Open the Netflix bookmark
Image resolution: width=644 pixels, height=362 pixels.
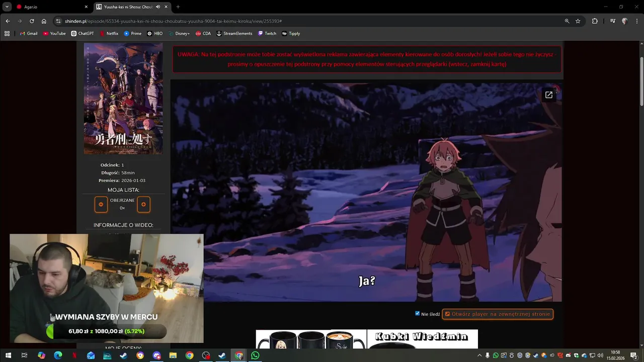(109, 34)
